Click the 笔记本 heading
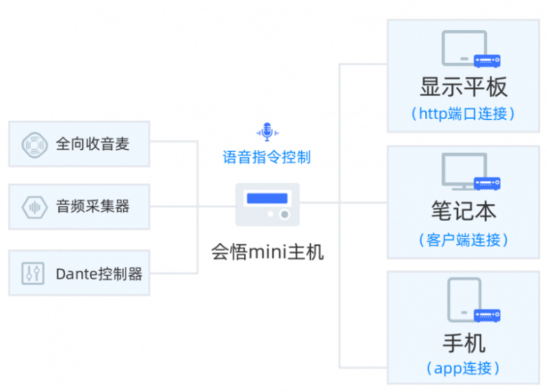Image resolution: width=547 pixels, height=392 pixels. pyautogui.click(x=464, y=211)
